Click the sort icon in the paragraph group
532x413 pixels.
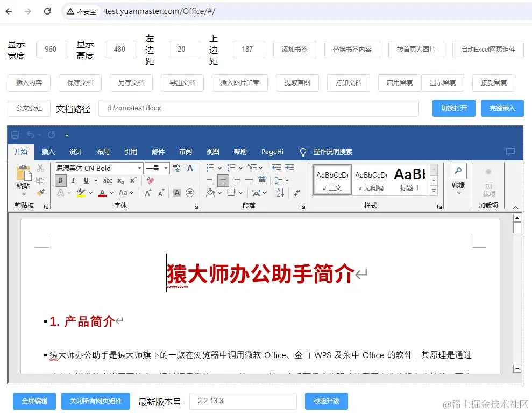click(x=280, y=194)
